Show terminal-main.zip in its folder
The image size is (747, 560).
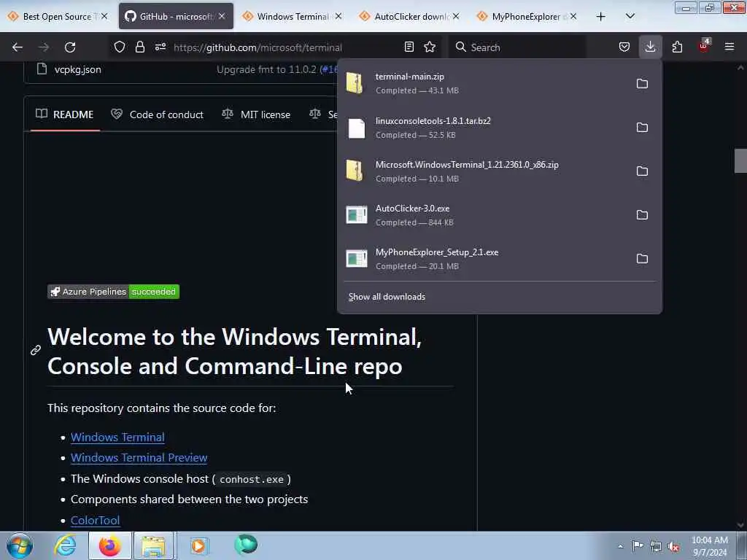pyautogui.click(x=642, y=84)
